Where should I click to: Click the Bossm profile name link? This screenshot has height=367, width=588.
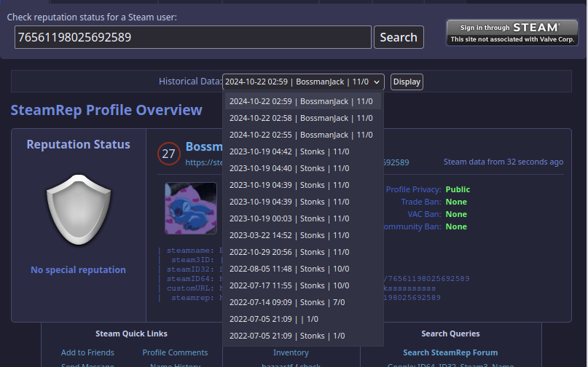click(x=204, y=146)
